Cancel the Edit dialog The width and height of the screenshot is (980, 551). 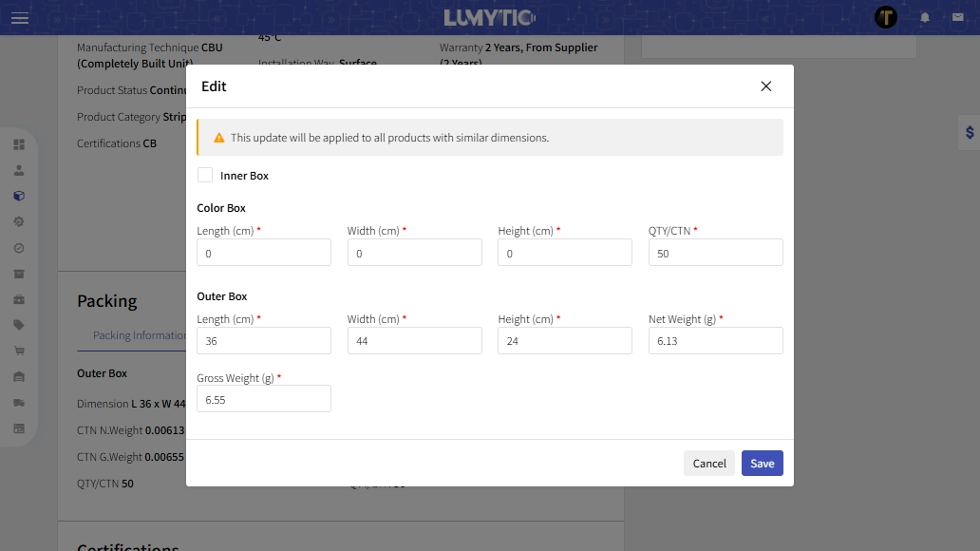point(708,464)
